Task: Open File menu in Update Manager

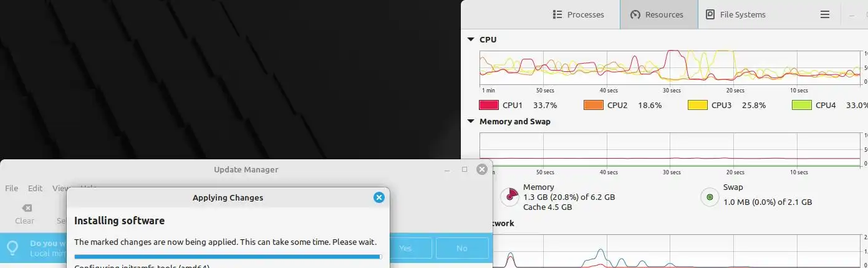Action: click(11, 188)
